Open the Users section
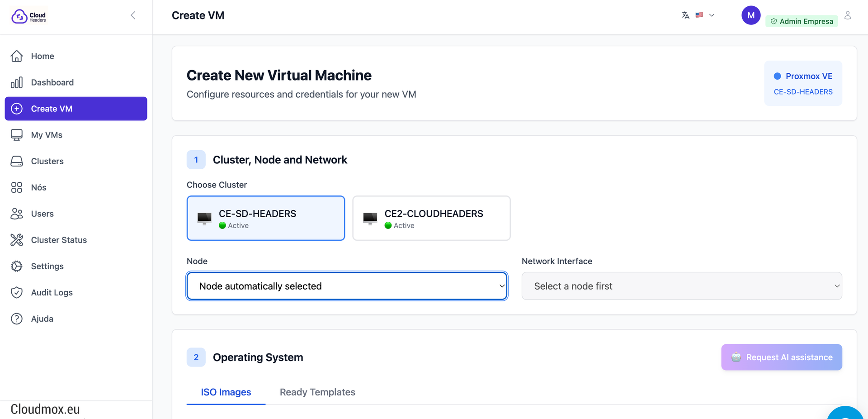The height and width of the screenshot is (419, 868). point(42,214)
